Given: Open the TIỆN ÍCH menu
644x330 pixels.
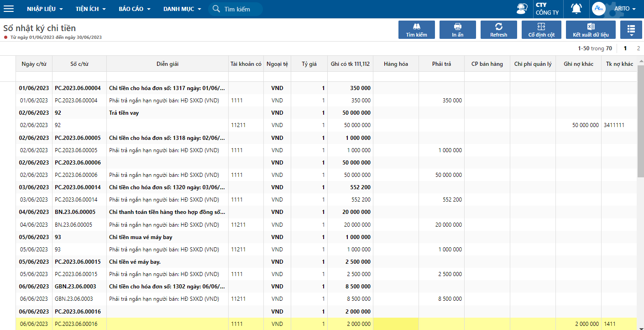Looking at the screenshot, I should pyautogui.click(x=90, y=9).
